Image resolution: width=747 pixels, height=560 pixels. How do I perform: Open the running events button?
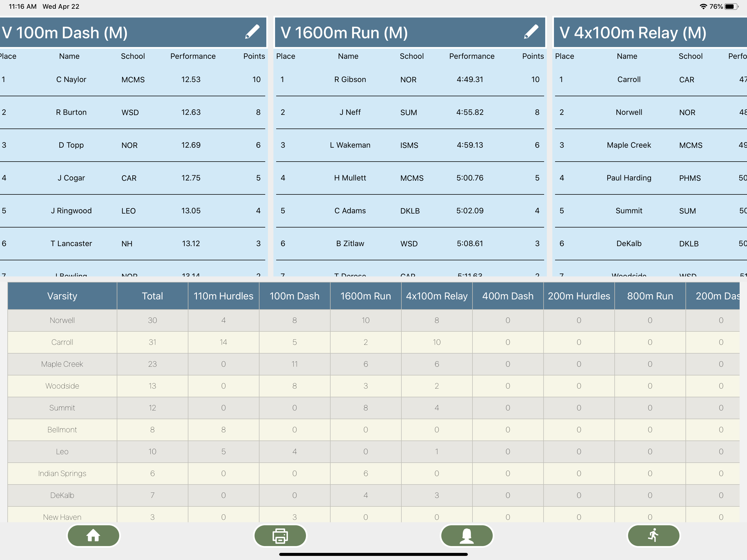(x=653, y=535)
